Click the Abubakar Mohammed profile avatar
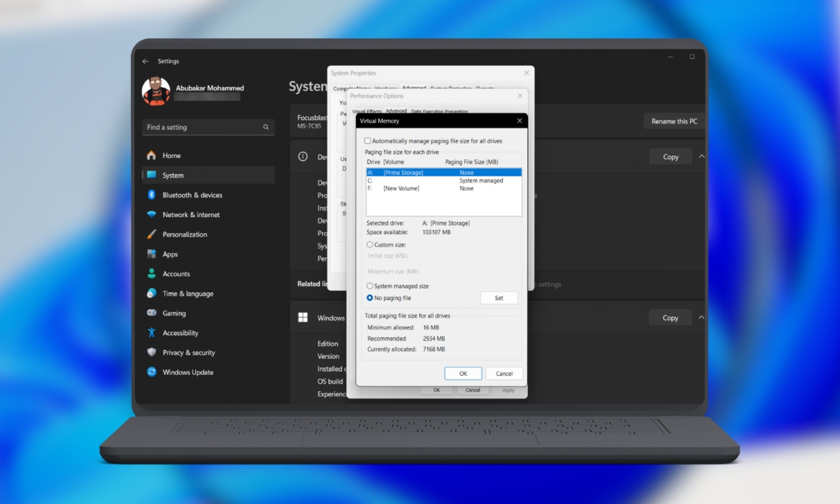The image size is (840, 504). [156, 91]
